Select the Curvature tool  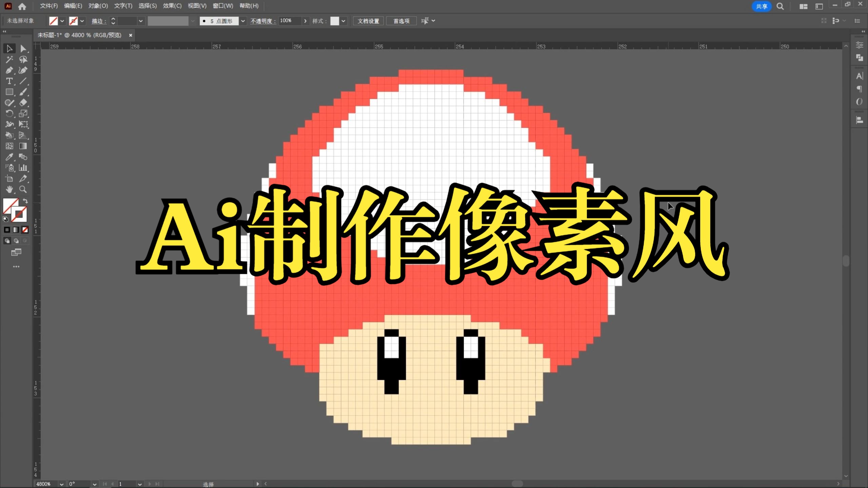(x=23, y=70)
